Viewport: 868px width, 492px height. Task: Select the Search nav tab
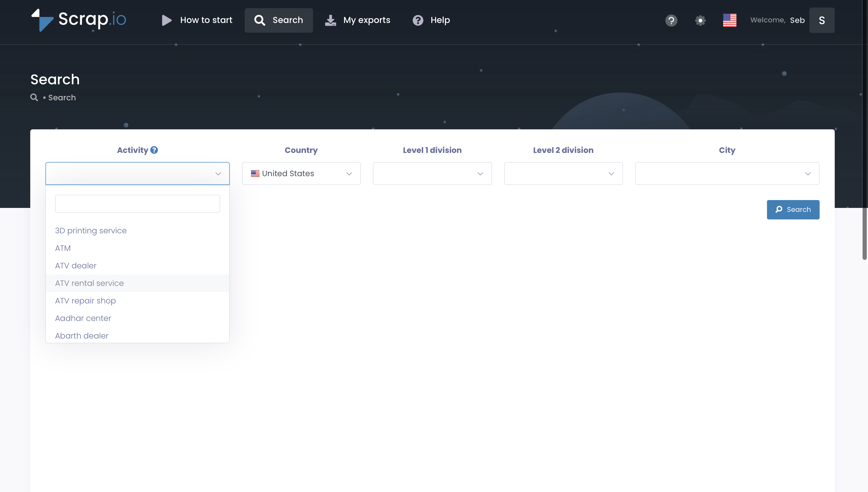(x=279, y=20)
